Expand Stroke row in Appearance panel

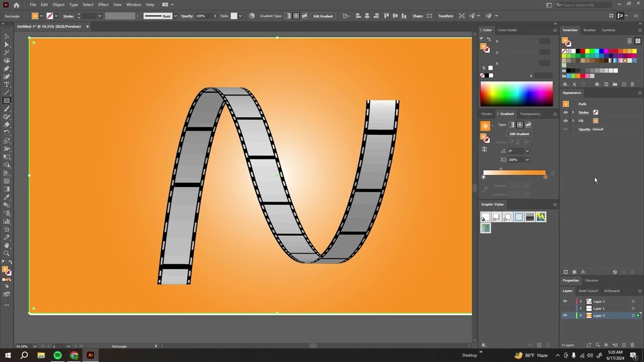pos(573,112)
